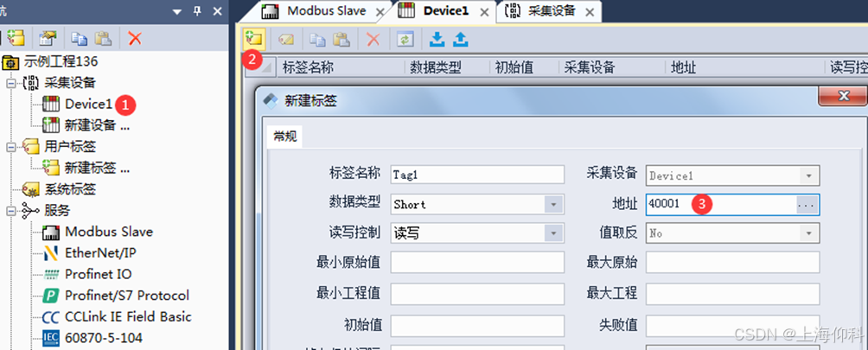Screen dimensions: 868x350
Task: Click 新建设备 ... in the project tree
Action: point(97,125)
